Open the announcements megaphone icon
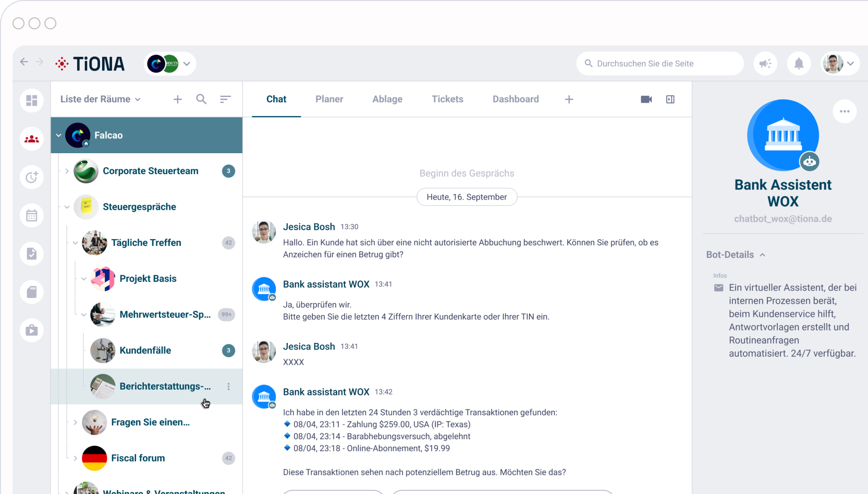The image size is (868, 494). point(765,64)
